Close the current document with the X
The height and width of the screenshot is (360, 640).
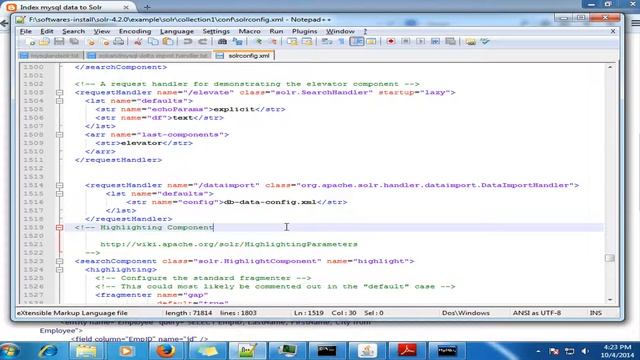click(613, 31)
